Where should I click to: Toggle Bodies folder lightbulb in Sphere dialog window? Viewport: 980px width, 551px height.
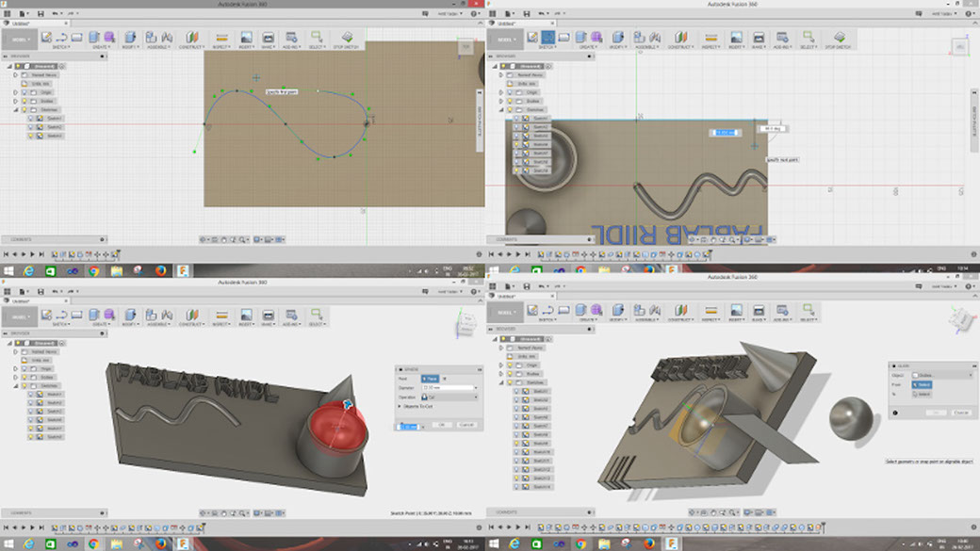point(25,378)
